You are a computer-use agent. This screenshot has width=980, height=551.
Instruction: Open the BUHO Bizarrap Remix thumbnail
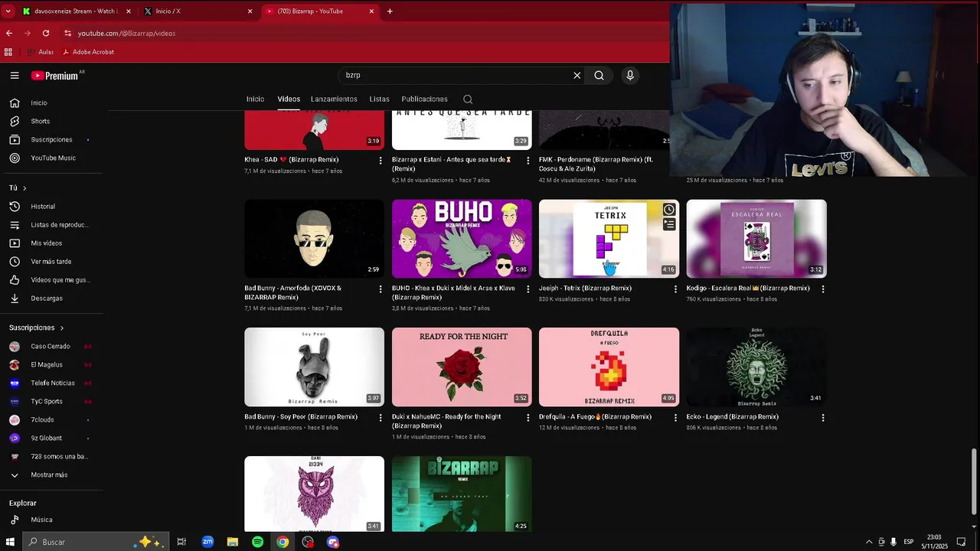(462, 239)
